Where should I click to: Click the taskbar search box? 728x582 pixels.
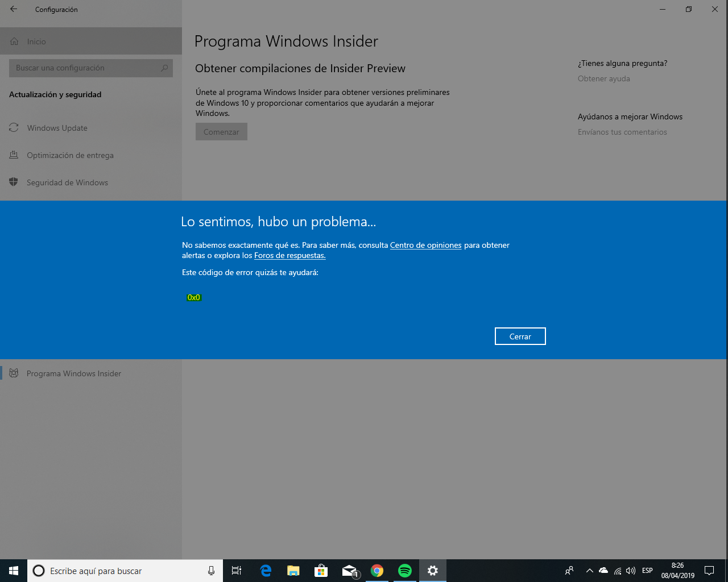click(x=125, y=571)
